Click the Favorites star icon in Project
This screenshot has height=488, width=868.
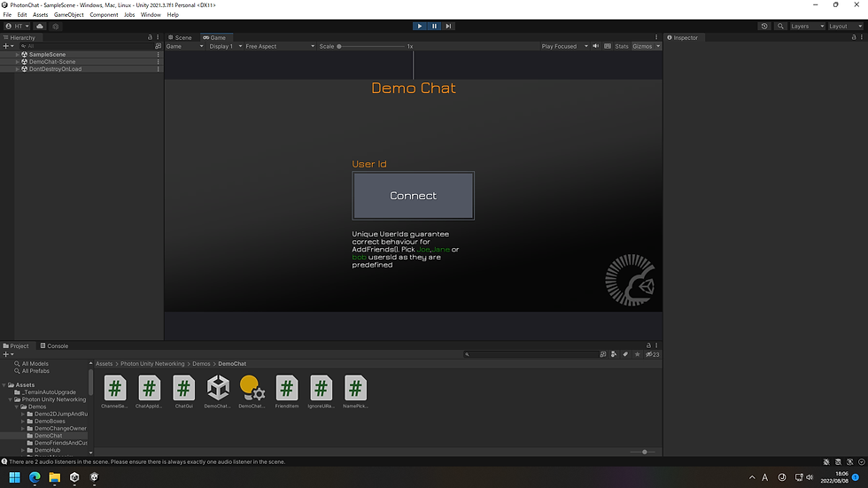(x=637, y=354)
